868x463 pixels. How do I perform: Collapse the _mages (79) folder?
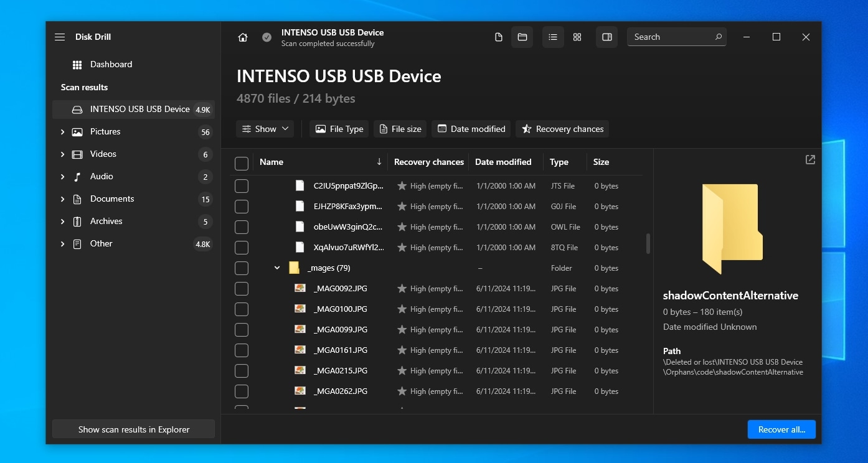click(x=277, y=268)
